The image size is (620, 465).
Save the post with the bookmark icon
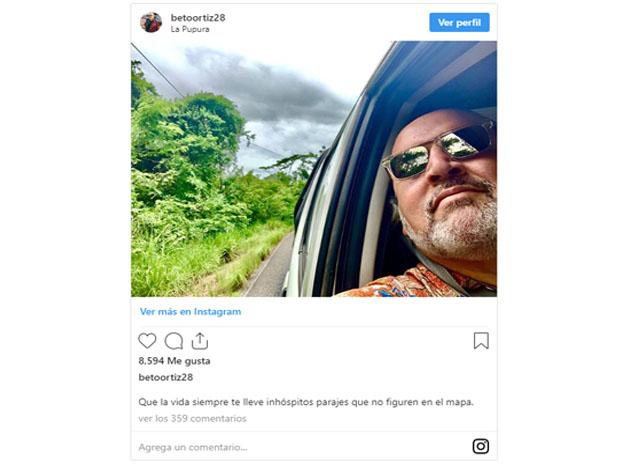point(481,341)
